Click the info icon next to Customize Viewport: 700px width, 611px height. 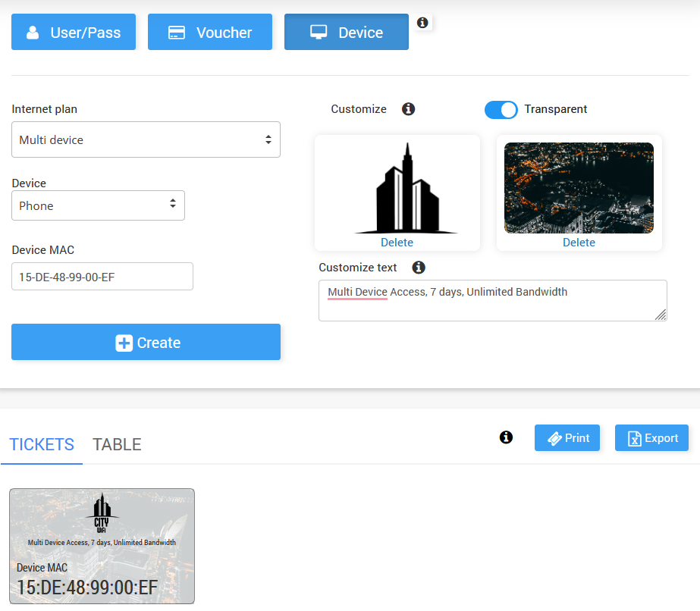(408, 109)
